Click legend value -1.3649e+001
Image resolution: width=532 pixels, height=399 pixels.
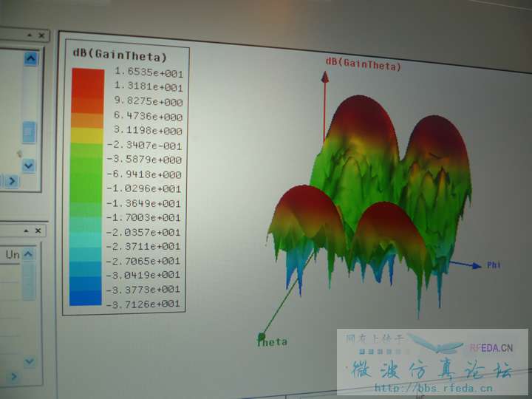tap(144, 203)
